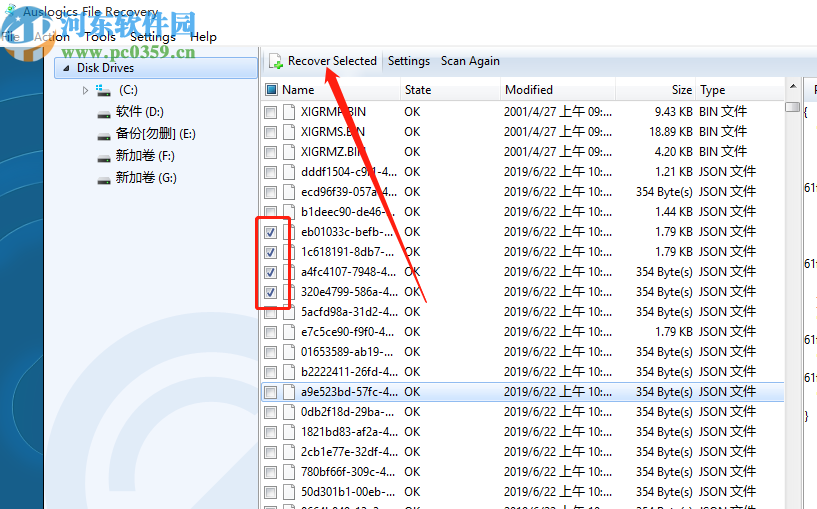The height and width of the screenshot is (509, 817).
Task: Click the Recover Selected button label
Action: [332, 61]
